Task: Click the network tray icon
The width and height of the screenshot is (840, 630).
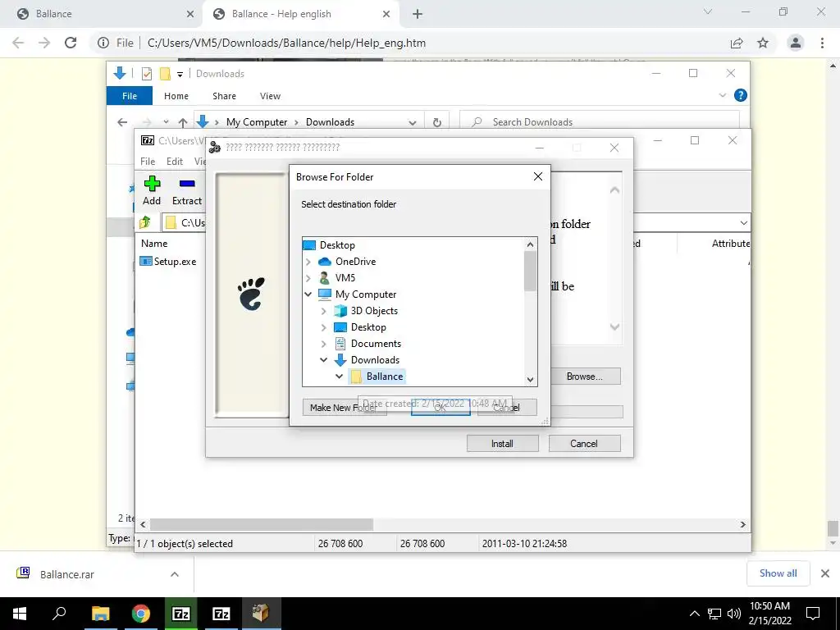Action: tap(714, 614)
